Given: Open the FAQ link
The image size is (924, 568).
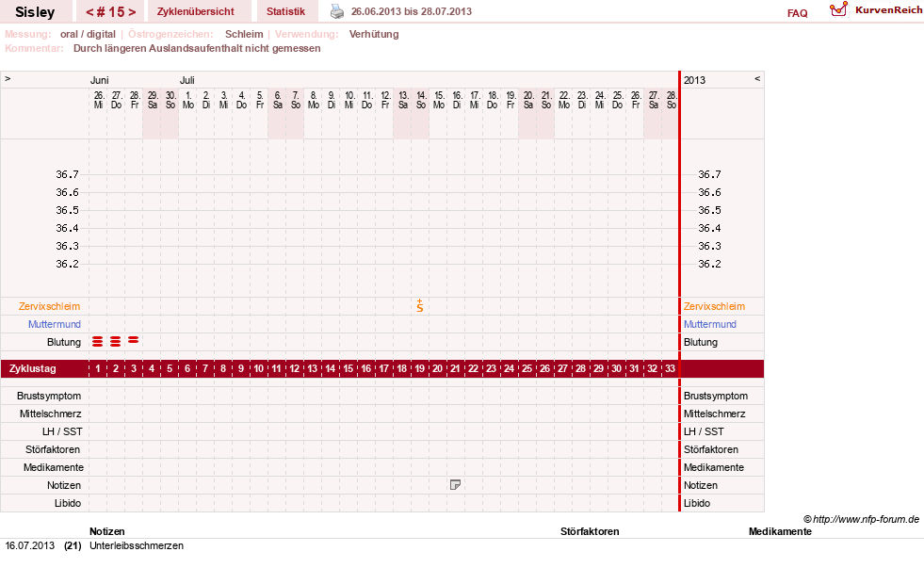Looking at the screenshot, I should point(797,13).
